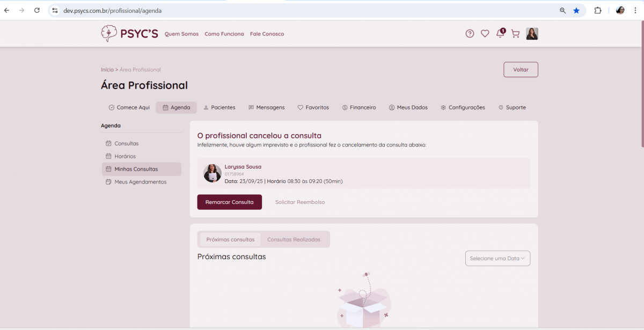Click Solicitar Reembolso link
644x330 pixels.
click(x=300, y=202)
